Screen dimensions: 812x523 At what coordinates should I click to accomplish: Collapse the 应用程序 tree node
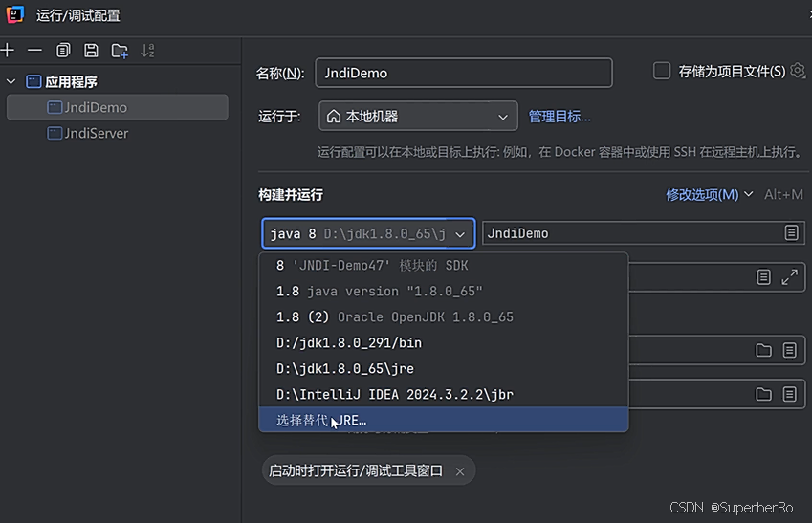click(11, 82)
